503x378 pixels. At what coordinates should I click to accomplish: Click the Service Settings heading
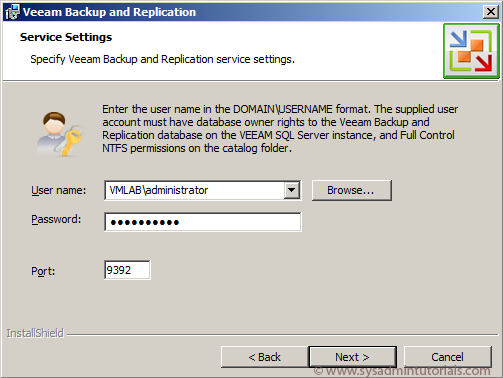66,37
